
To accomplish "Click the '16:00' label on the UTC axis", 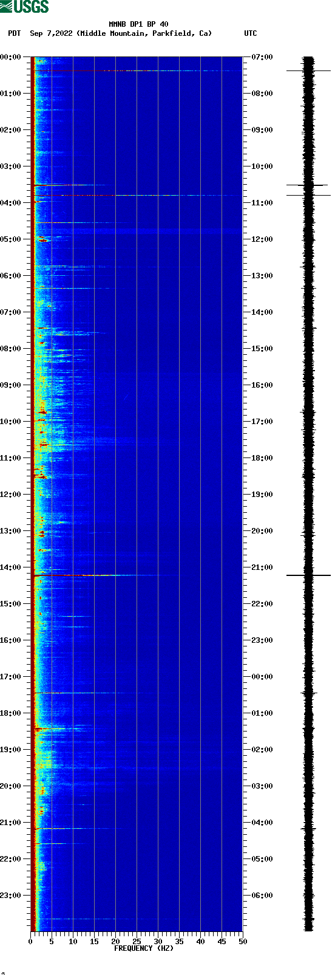I will [x=262, y=385].
